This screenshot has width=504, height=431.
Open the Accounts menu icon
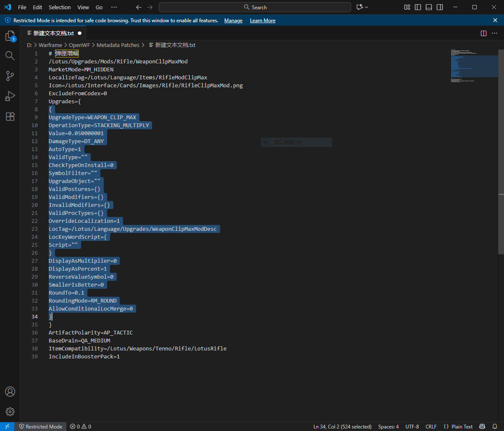click(10, 392)
